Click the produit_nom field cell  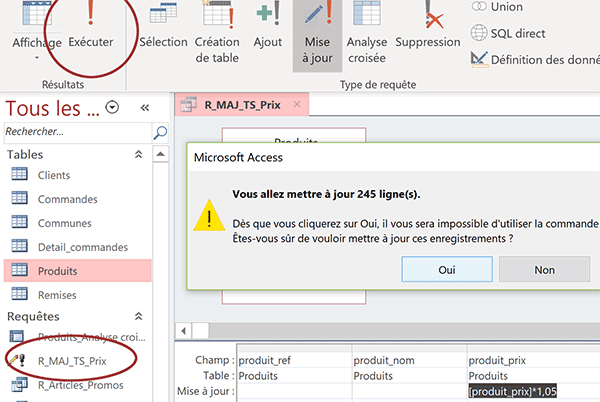pos(409,360)
